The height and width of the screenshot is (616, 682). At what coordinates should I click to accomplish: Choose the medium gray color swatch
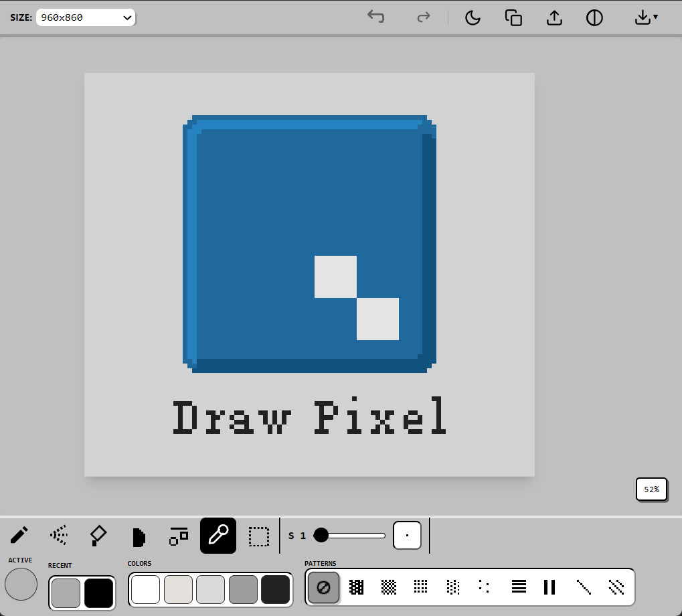[243, 589]
